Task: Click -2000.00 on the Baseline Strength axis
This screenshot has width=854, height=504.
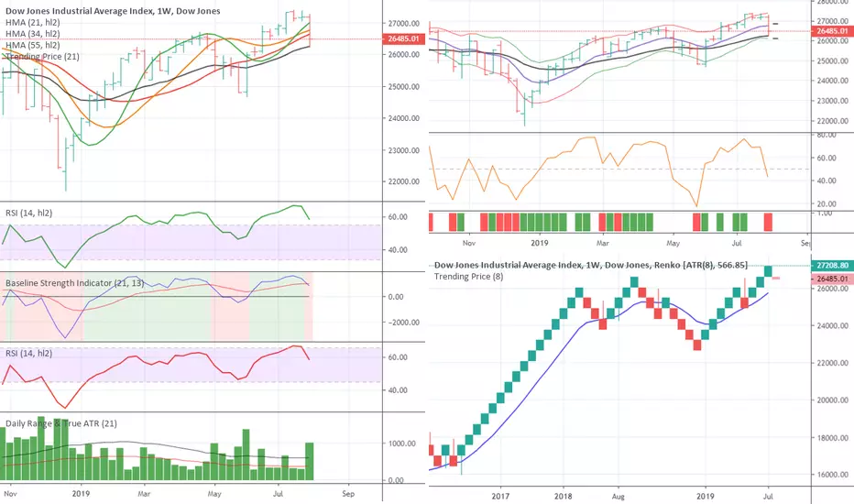Action: coord(403,323)
